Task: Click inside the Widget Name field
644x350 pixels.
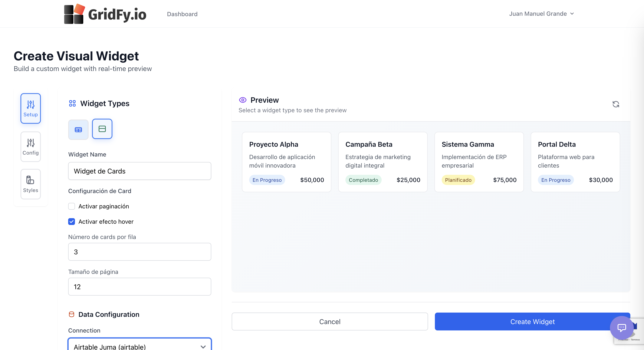Action: click(x=139, y=171)
